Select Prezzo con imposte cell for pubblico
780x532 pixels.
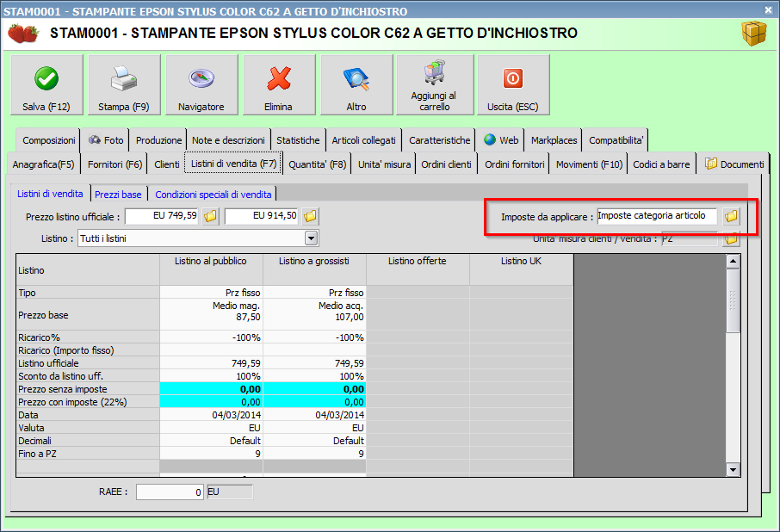211,402
